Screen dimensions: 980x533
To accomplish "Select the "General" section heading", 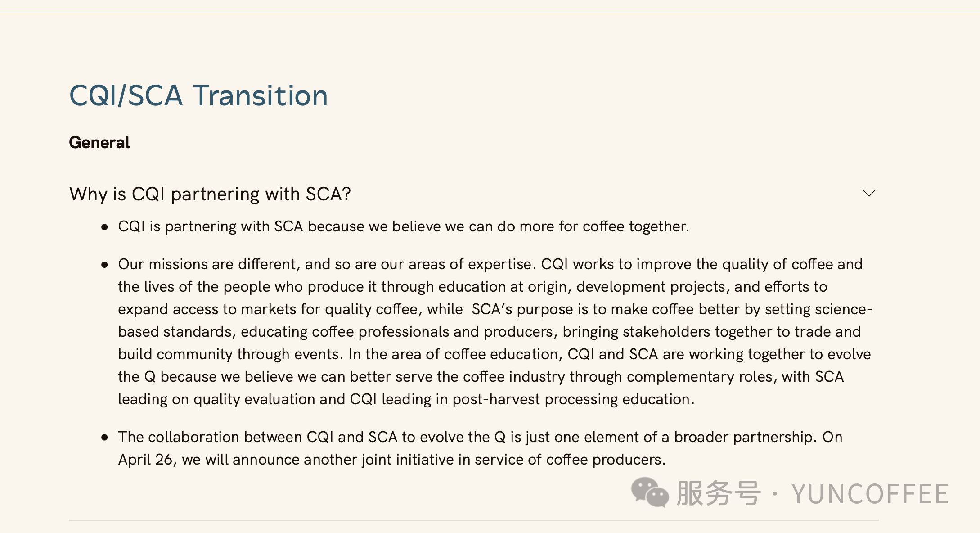I will (99, 142).
